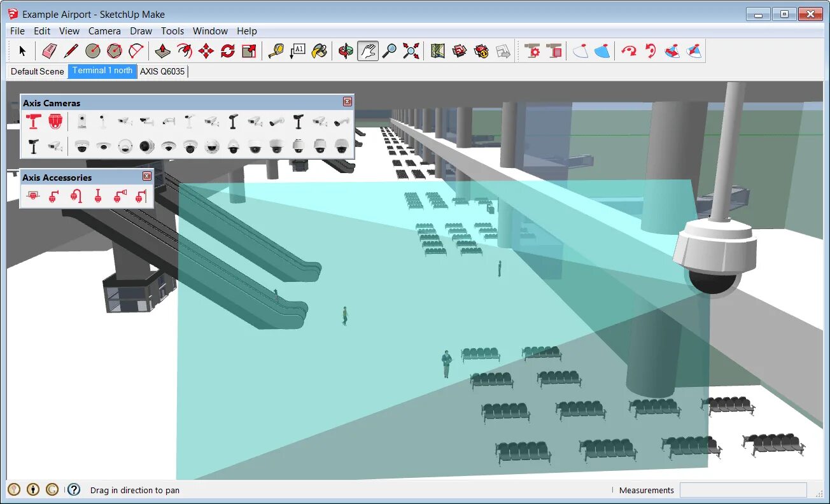
Task: Insert the white bullet camera, top row
Action: coord(276,121)
